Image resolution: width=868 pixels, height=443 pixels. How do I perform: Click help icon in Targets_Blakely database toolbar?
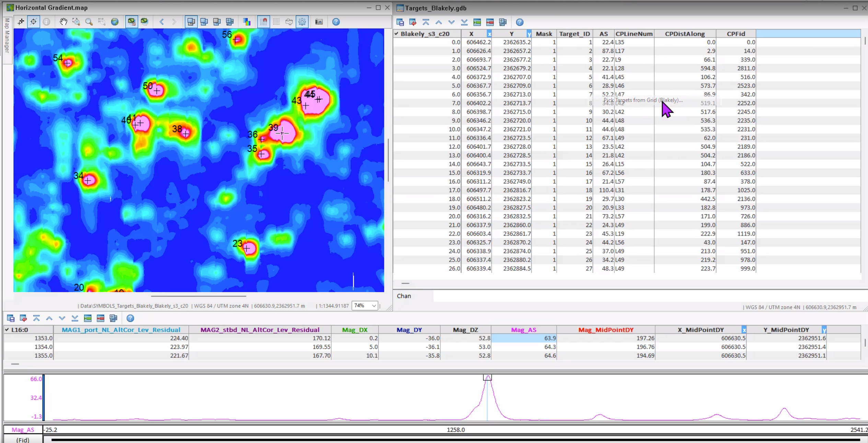(520, 22)
